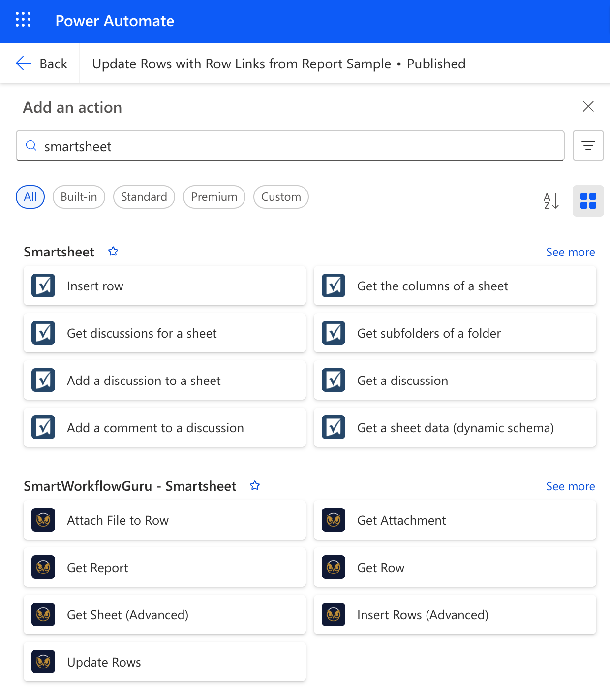See more Smartsheet actions
Viewport: 610px width, 700px height.
(x=571, y=252)
